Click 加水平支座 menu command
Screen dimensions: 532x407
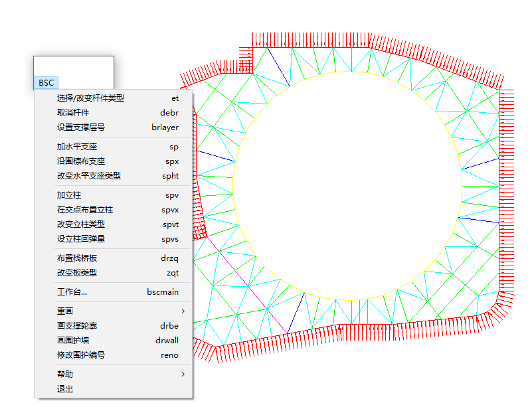tap(77, 147)
